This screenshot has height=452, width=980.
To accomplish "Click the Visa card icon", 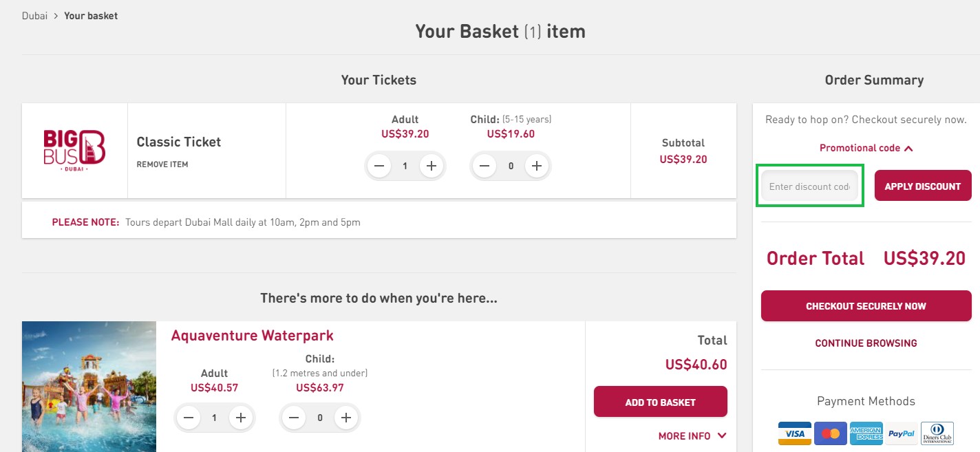I will pos(795,433).
